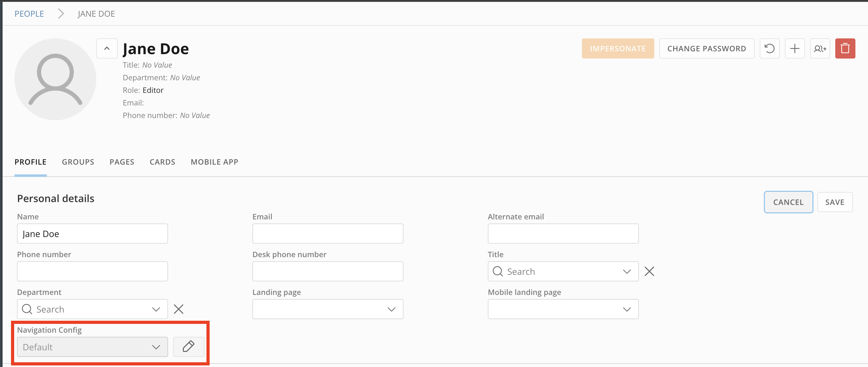This screenshot has height=367, width=868.
Task: Open the Department search dropdown
Action: [x=92, y=309]
